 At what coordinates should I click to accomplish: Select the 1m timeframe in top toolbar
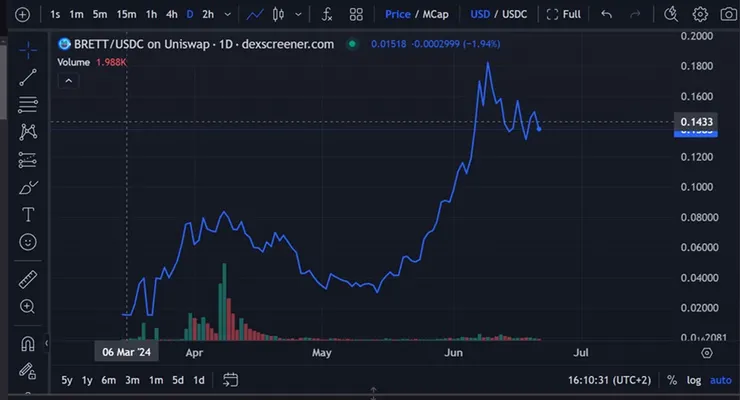pos(76,15)
